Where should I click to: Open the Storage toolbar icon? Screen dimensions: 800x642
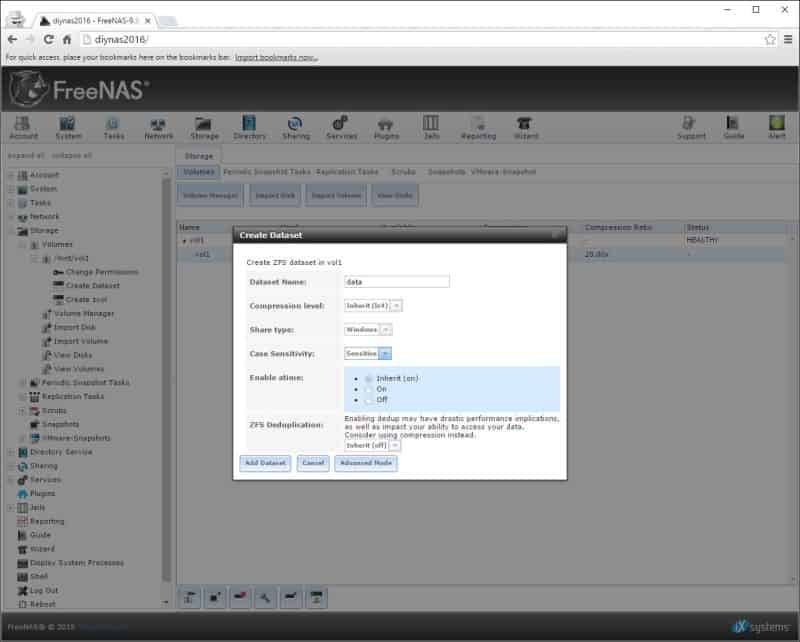click(x=204, y=127)
